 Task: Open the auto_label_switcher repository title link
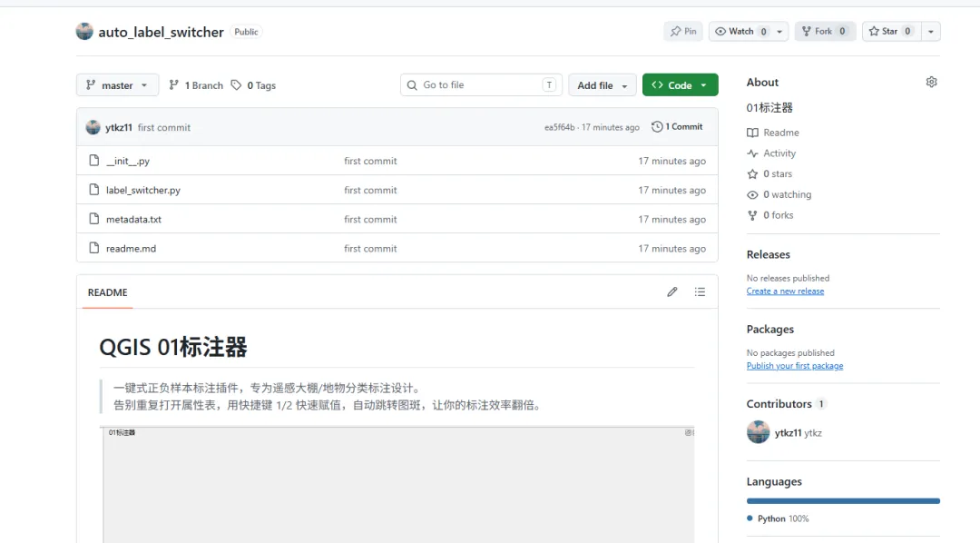click(161, 32)
